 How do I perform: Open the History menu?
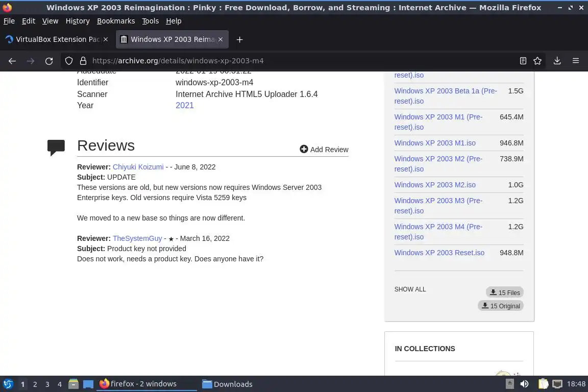[x=78, y=21]
